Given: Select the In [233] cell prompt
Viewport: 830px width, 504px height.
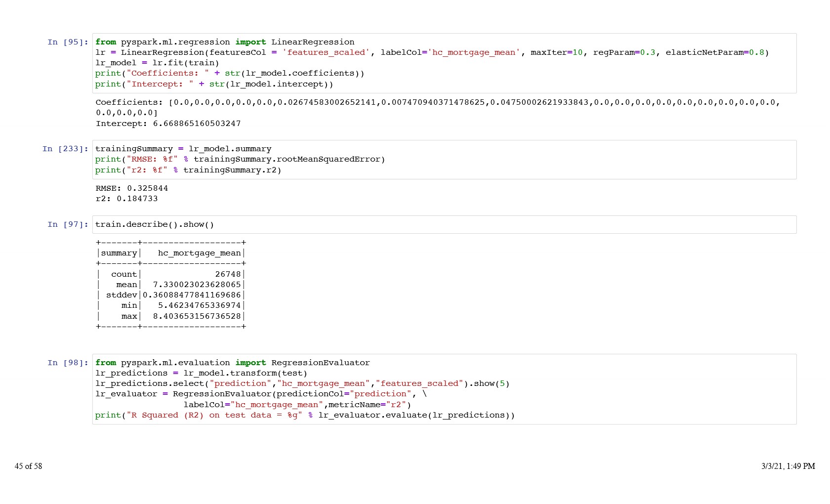Looking at the screenshot, I should click(x=65, y=149).
